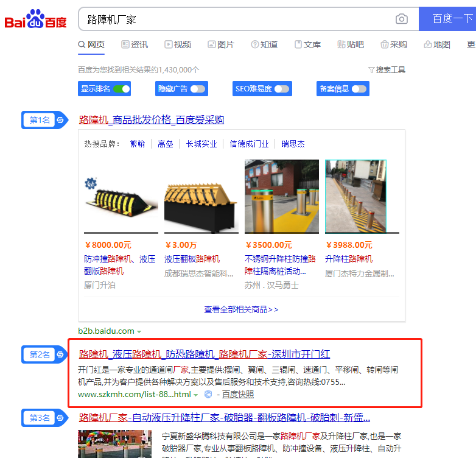Open the 采购 tab

tap(393, 44)
